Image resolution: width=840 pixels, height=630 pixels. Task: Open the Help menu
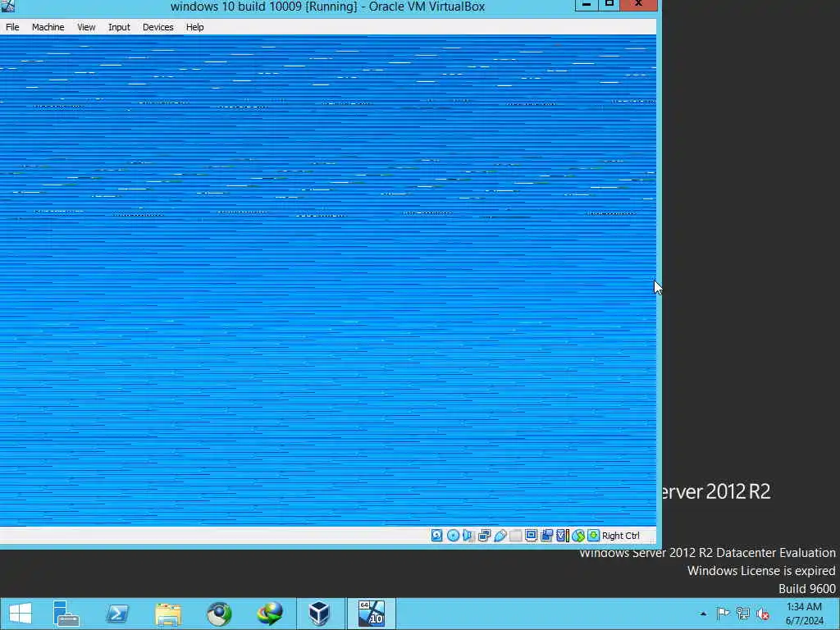[194, 27]
